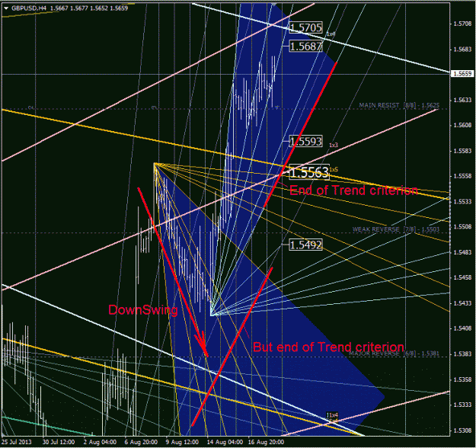Select the GBPUSD,H4 chart title text
The image size is (476, 448).
click(29, 8)
